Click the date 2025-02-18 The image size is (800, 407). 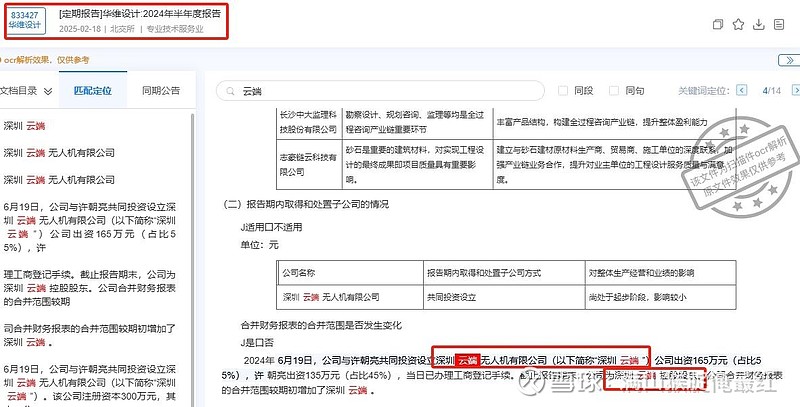coord(80,29)
